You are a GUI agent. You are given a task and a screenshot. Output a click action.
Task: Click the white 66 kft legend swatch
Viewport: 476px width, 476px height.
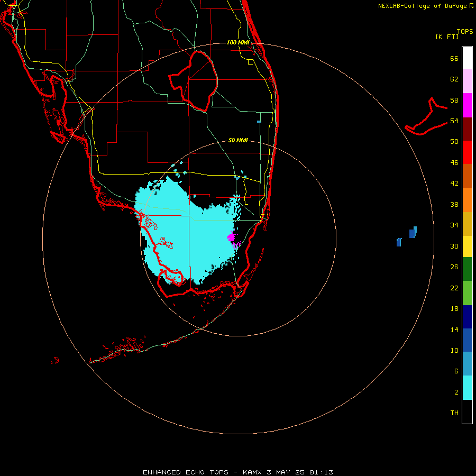click(467, 58)
